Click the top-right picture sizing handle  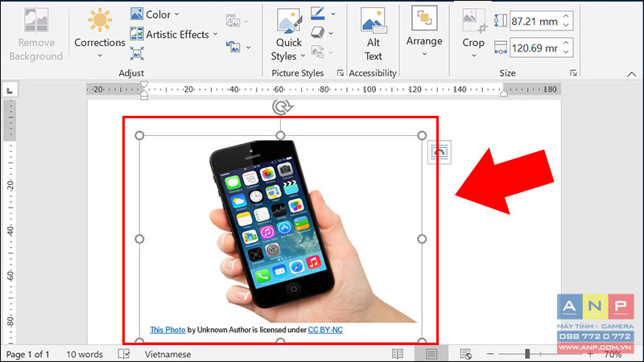tap(422, 135)
